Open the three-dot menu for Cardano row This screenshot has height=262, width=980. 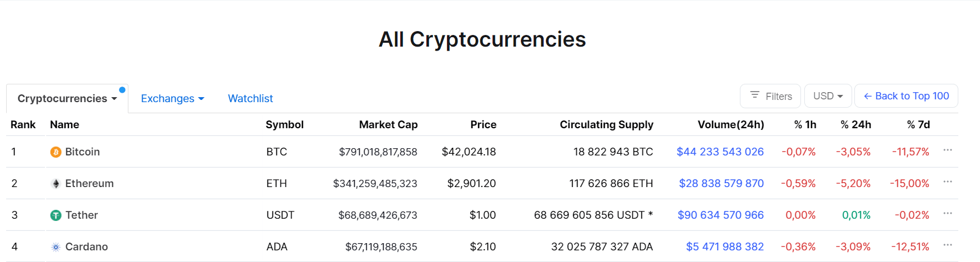948,245
